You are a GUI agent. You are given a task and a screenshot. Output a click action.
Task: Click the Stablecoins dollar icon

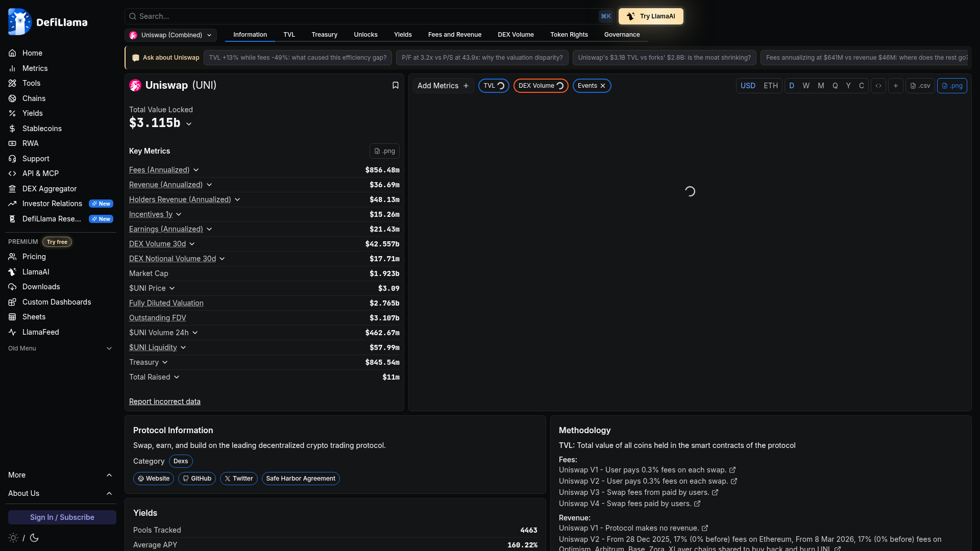click(12, 129)
